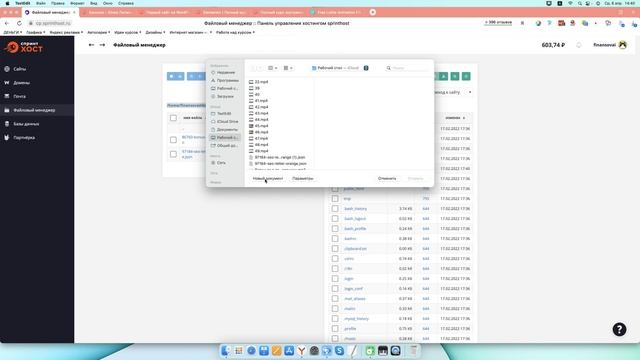This screenshot has width=640, height=360.
Task: Select TextEdit location in dialog sidebar
Action: pyautogui.click(x=224, y=113)
